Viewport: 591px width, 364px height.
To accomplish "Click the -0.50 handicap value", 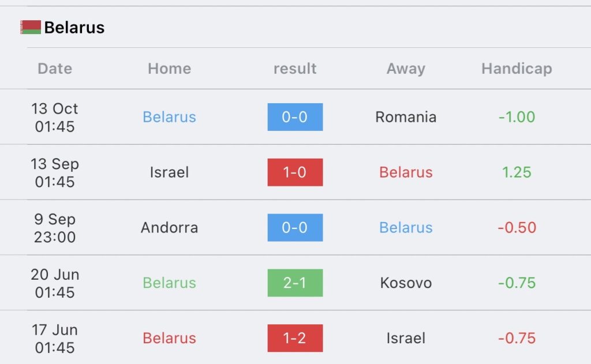I will coord(517,228).
